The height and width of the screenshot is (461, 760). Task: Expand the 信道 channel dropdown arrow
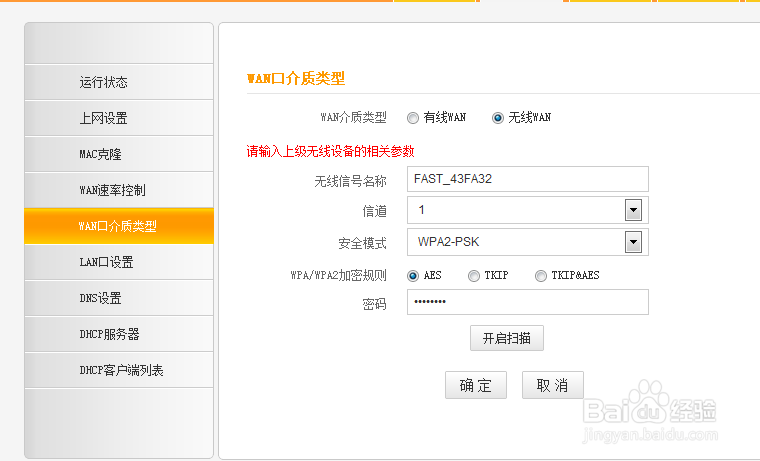coord(633,210)
